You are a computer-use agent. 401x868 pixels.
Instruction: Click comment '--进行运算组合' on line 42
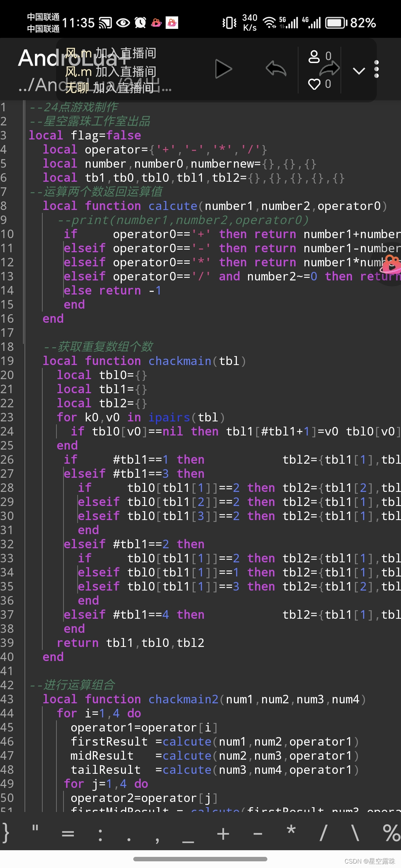tap(72, 685)
